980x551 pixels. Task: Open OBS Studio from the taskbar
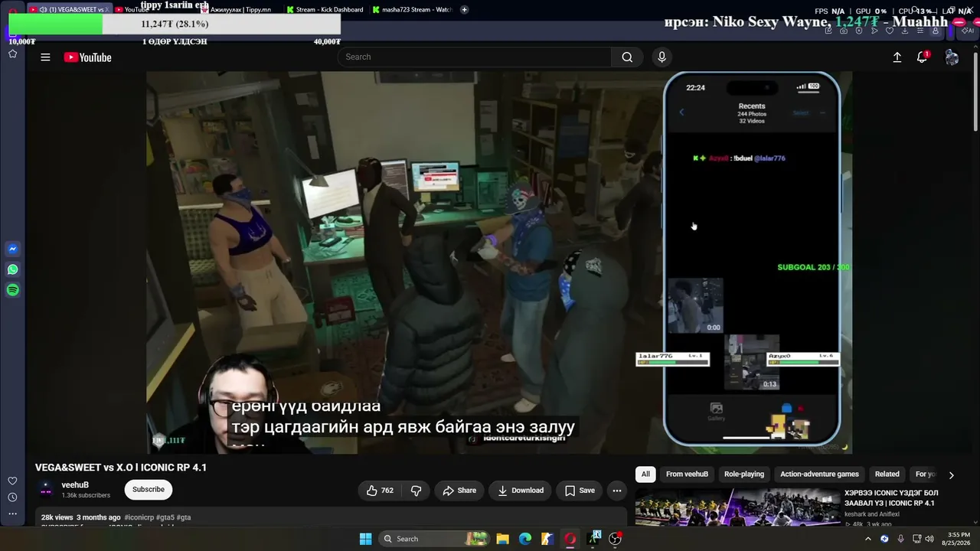point(615,539)
